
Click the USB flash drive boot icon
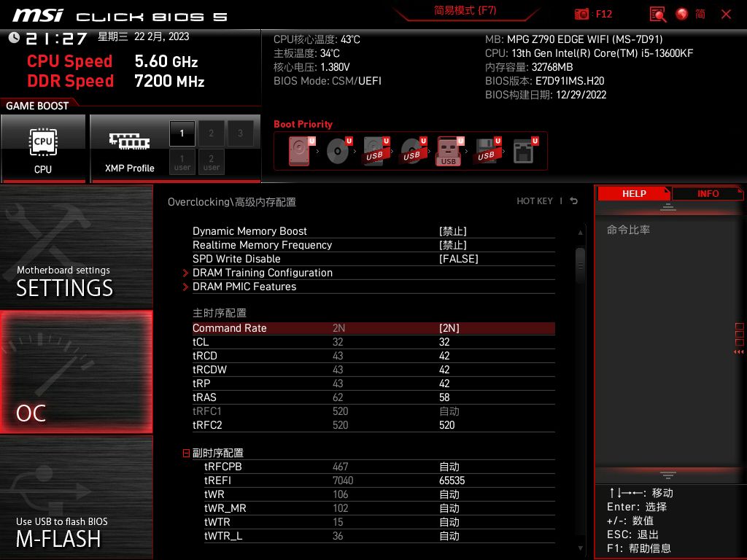(448, 151)
